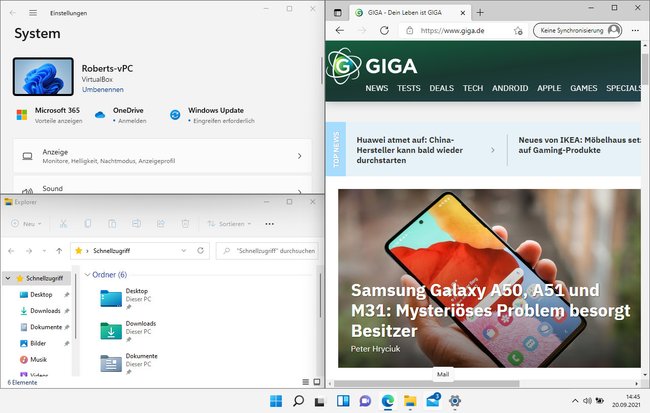The height and width of the screenshot is (413, 650).
Task: Open Explorer's recent locations dropdown arrow
Action: point(44,251)
